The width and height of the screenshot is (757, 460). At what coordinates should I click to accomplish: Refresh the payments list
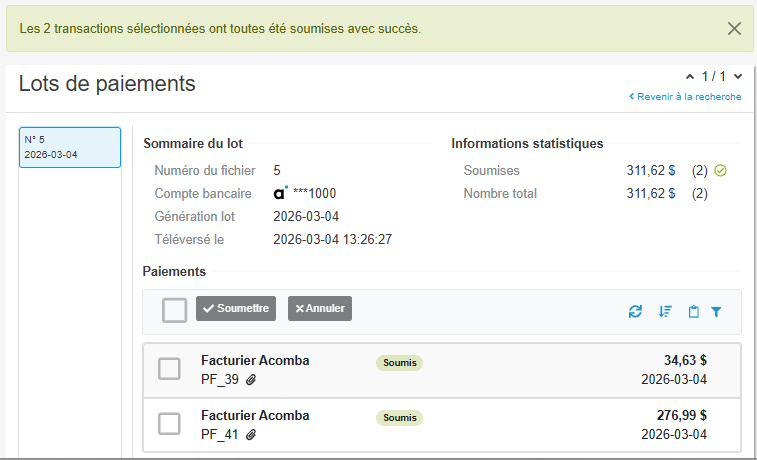coord(635,312)
